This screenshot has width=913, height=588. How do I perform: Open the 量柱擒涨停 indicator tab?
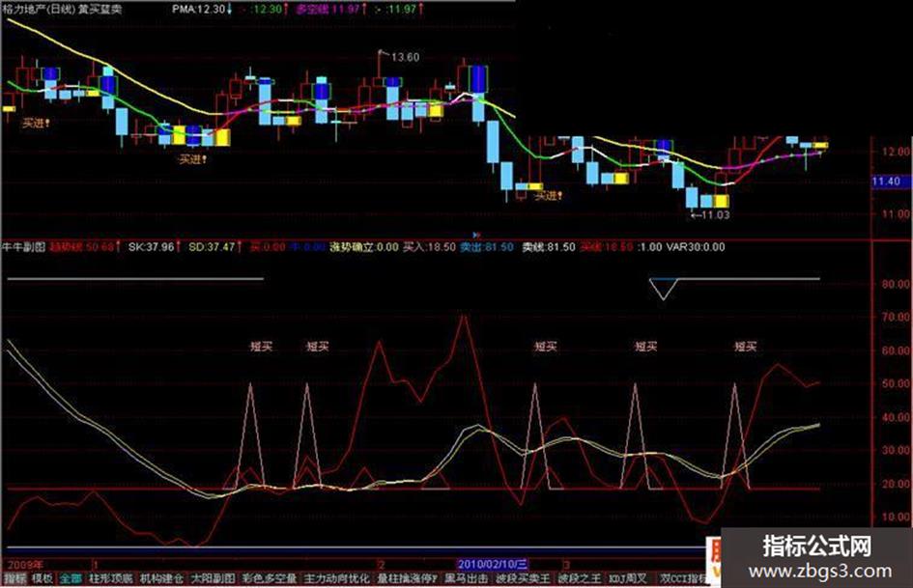point(407,578)
